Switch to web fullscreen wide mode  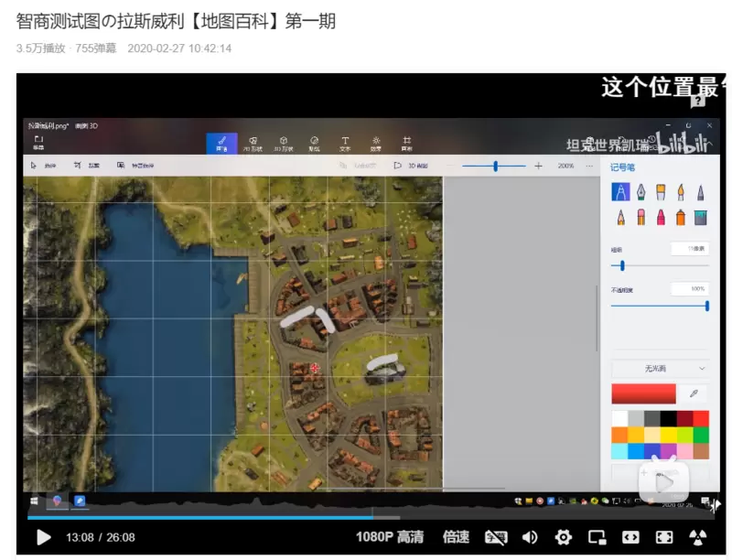click(630, 537)
